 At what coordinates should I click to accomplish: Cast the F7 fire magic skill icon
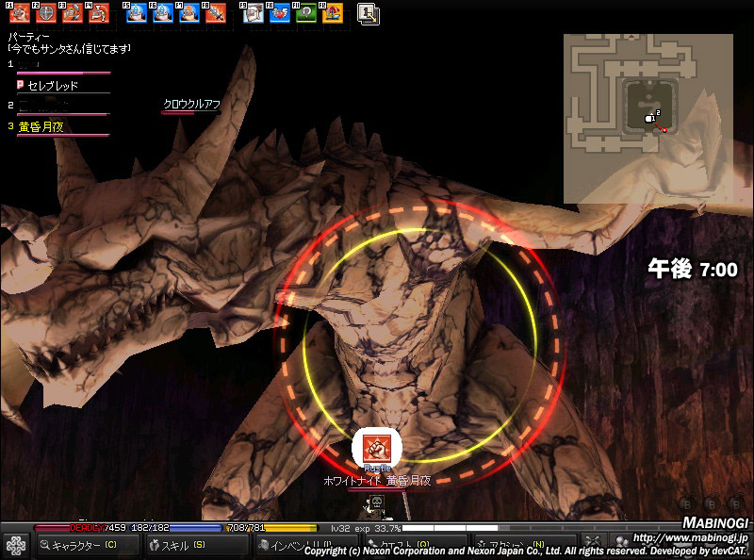click(189, 13)
